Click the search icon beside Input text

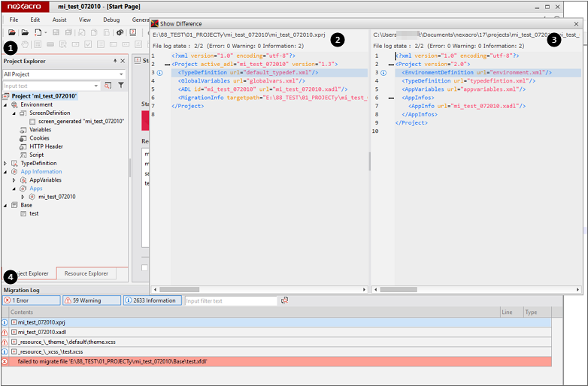[x=108, y=86]
